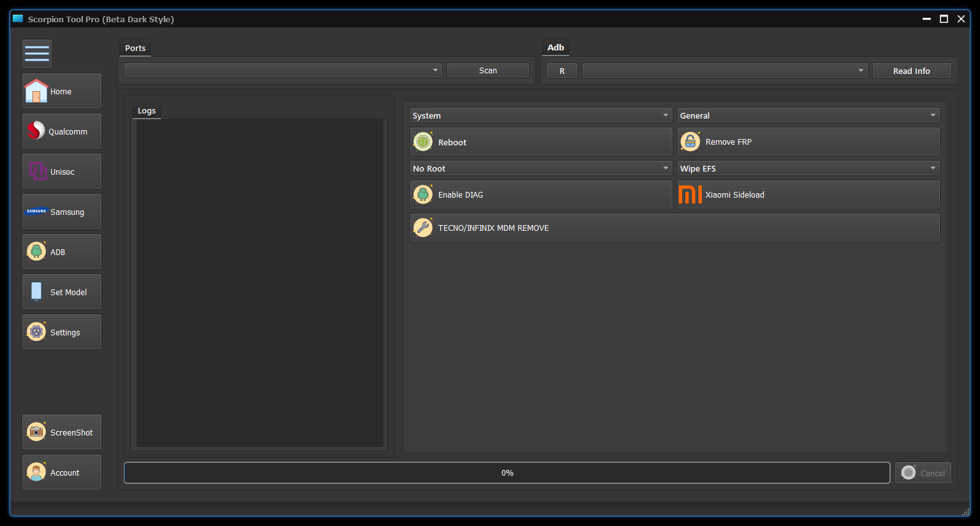
Task: Open the Qualcomm section icon
Action: tap(36, 131)
